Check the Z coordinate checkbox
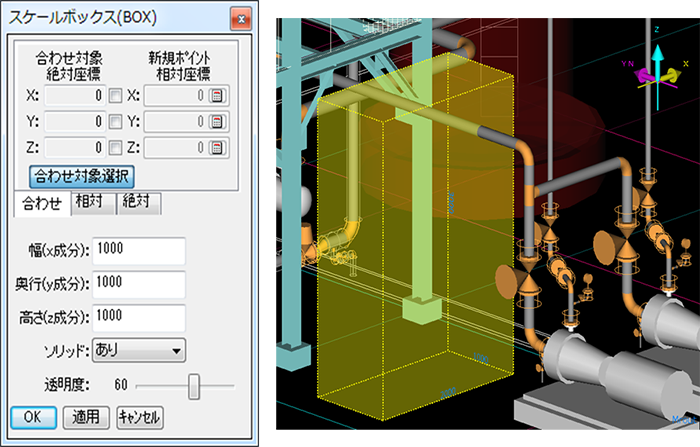Screen dimensions: 700x447 (x=116, y=147)
